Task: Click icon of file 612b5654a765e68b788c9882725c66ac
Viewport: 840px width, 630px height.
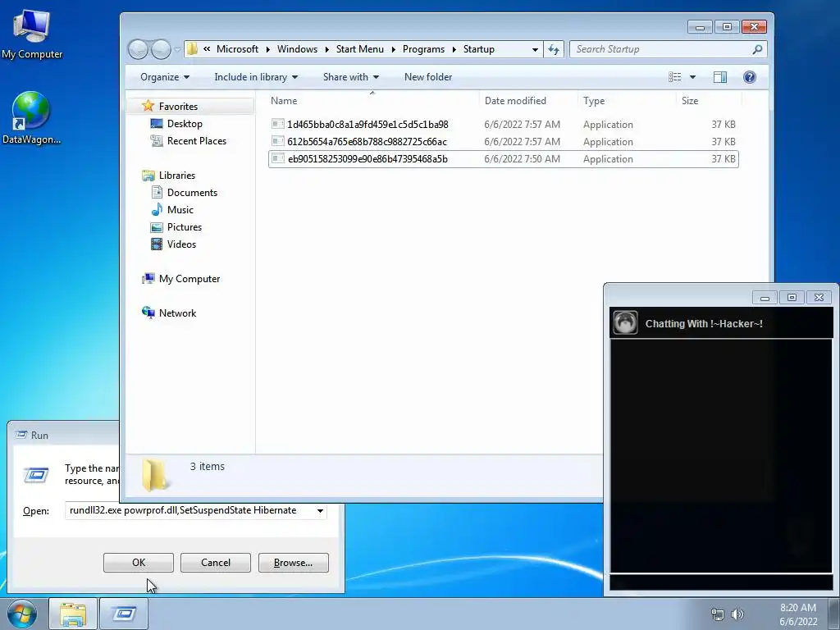Action: [277, 141]
